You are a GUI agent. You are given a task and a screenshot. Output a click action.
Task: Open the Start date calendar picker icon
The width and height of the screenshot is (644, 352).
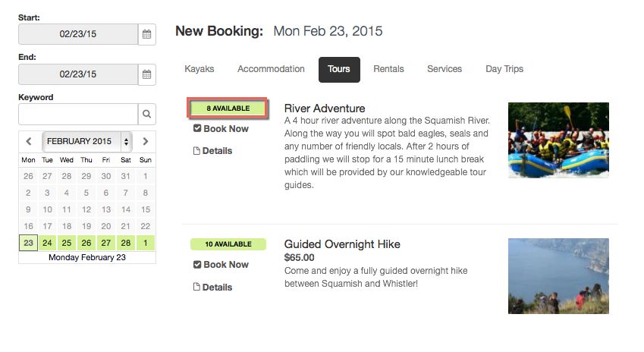[147, 34]
